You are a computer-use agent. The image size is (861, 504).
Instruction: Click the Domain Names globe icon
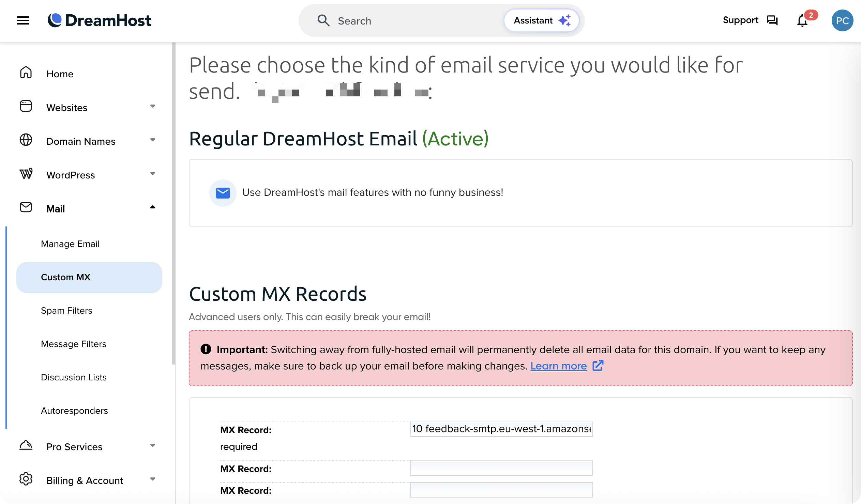pyautogui.click(x=26, y=140)
